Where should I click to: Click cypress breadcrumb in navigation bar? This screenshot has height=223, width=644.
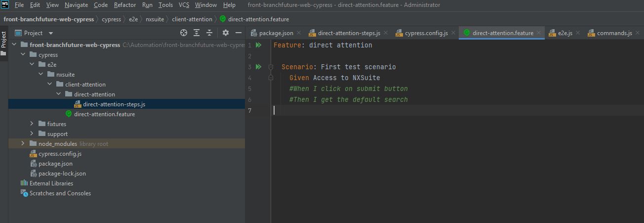click(111, 19)
